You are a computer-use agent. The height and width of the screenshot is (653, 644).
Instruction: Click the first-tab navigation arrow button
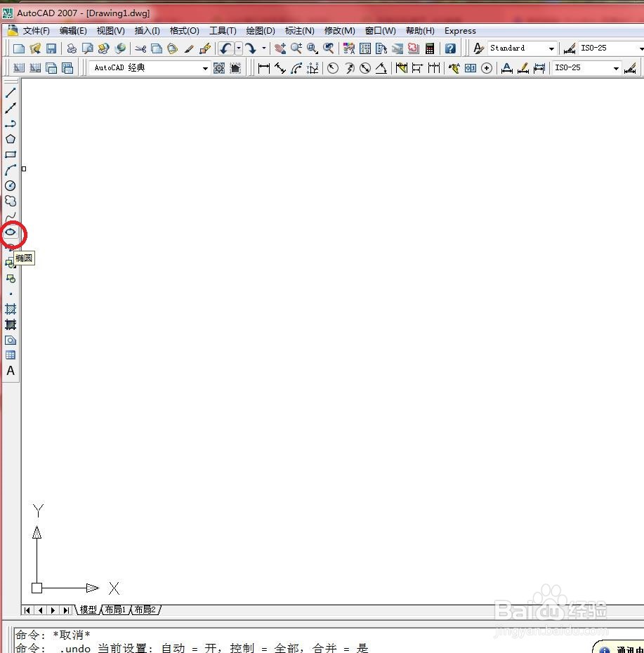click(x=27, y=610)
